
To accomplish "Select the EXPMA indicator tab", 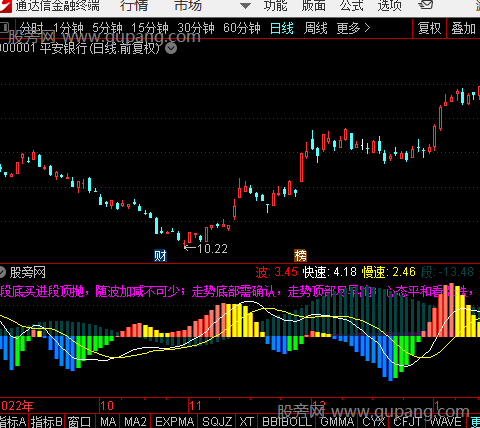I will pos(175,422).
